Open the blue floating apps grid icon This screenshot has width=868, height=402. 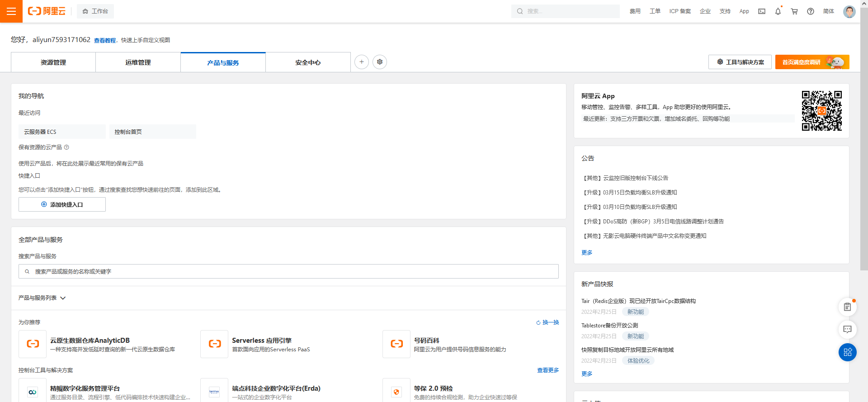848,352
